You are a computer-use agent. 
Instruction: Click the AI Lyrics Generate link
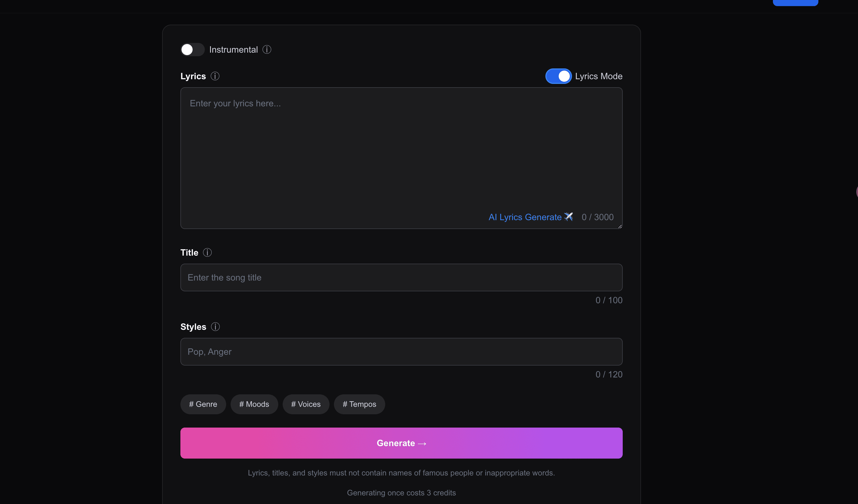point(531,217)
